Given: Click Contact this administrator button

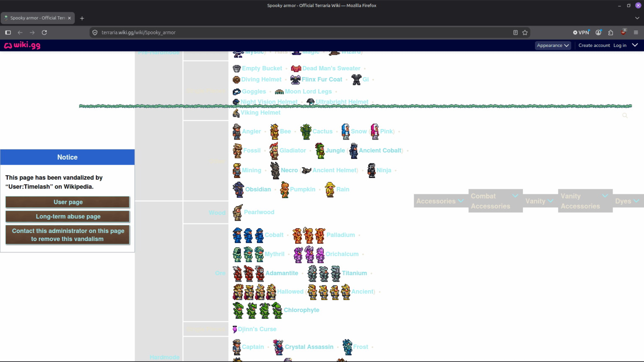Looking at the screenshot, I should point(68,235).
